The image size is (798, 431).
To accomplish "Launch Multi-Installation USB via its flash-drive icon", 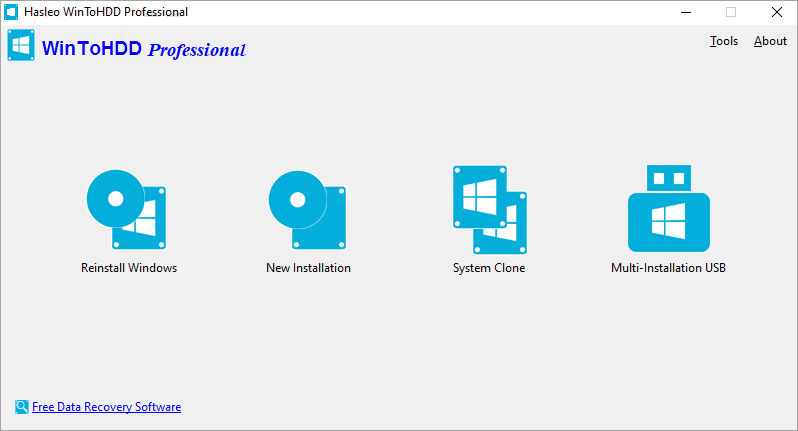I will (668, 209).
